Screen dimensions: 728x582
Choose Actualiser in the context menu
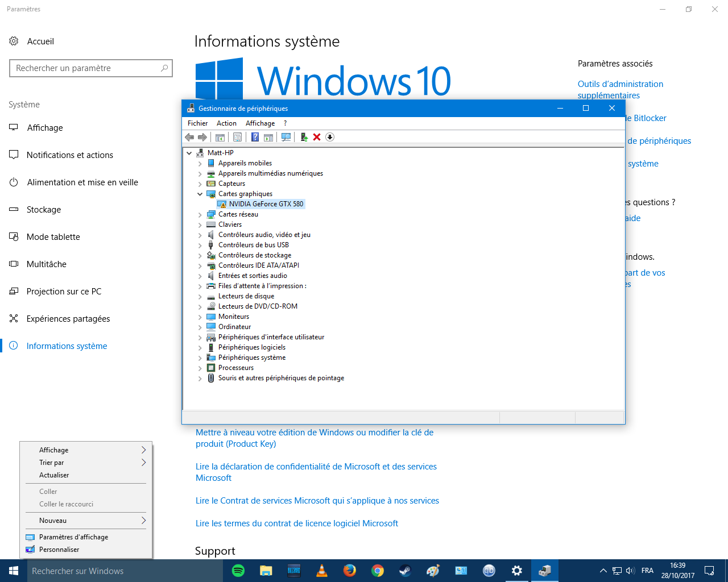click(86, 475)
